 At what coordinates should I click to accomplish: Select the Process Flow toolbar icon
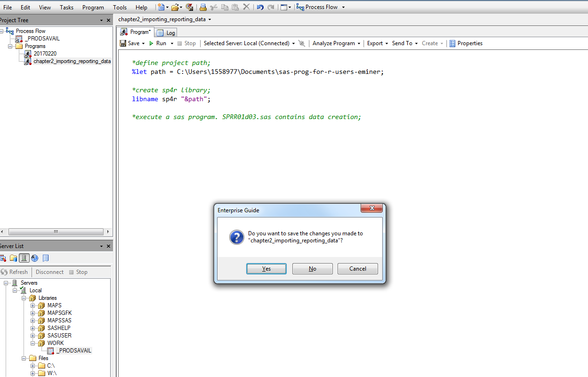[x=300, y=7]
